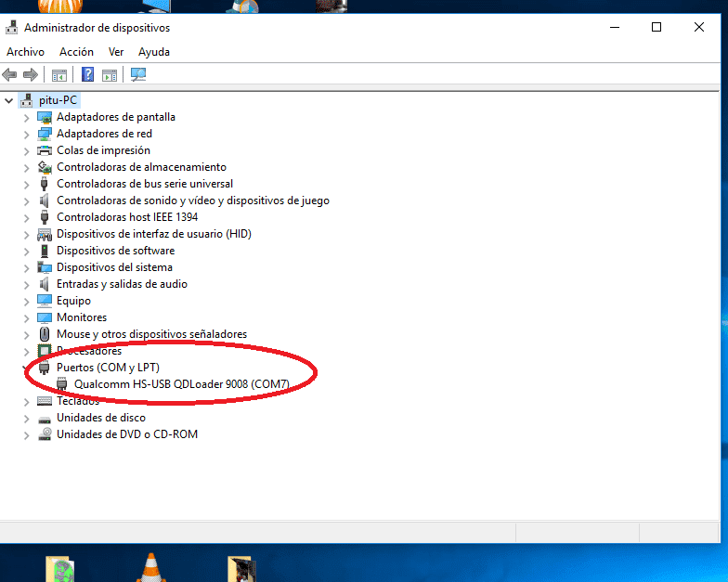728x582 pixels.
Task: Click the Teclados keyboard icon
Action: (45, 401)
